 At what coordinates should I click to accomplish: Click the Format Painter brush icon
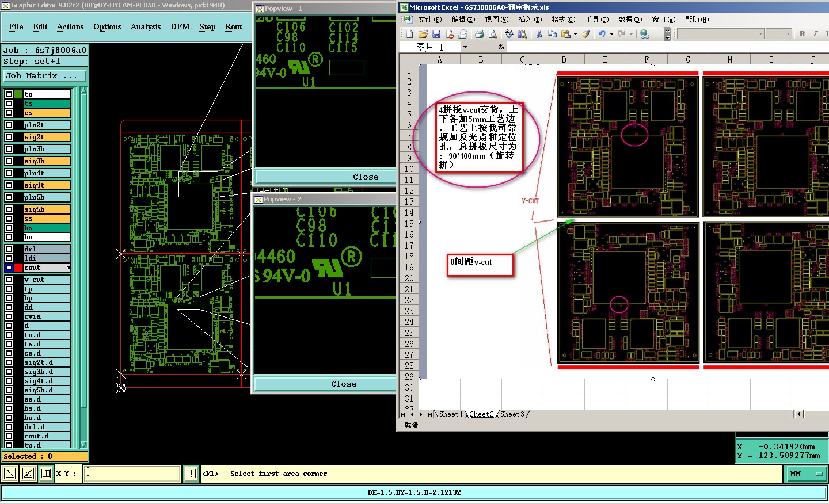click(585, 35)
